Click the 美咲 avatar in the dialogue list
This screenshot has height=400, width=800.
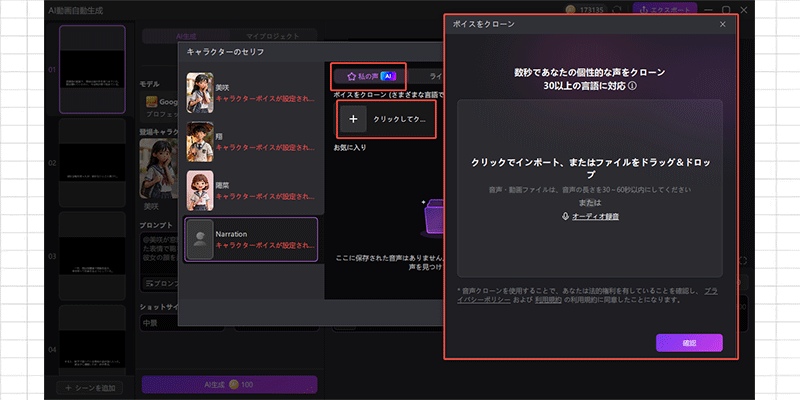(200, 93)
